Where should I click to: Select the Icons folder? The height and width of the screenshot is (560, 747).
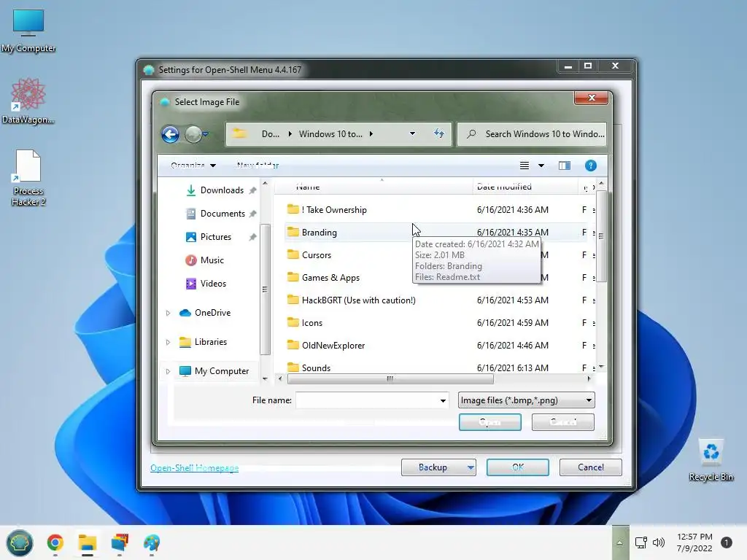click(311, 323)
